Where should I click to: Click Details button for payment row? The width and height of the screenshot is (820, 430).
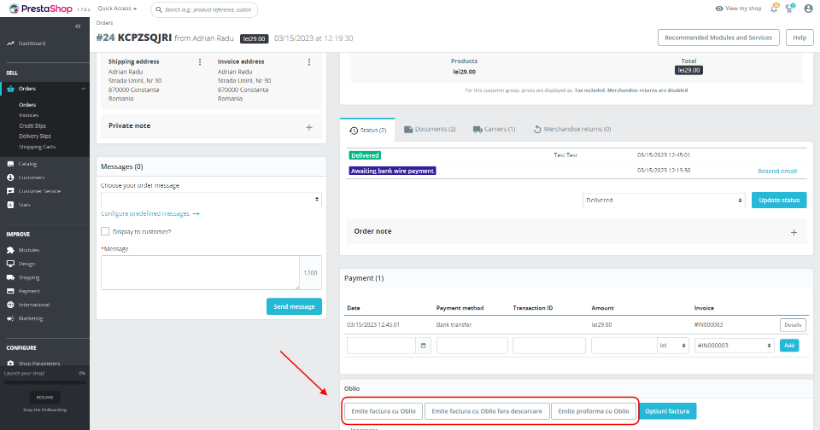click(793, 325)
